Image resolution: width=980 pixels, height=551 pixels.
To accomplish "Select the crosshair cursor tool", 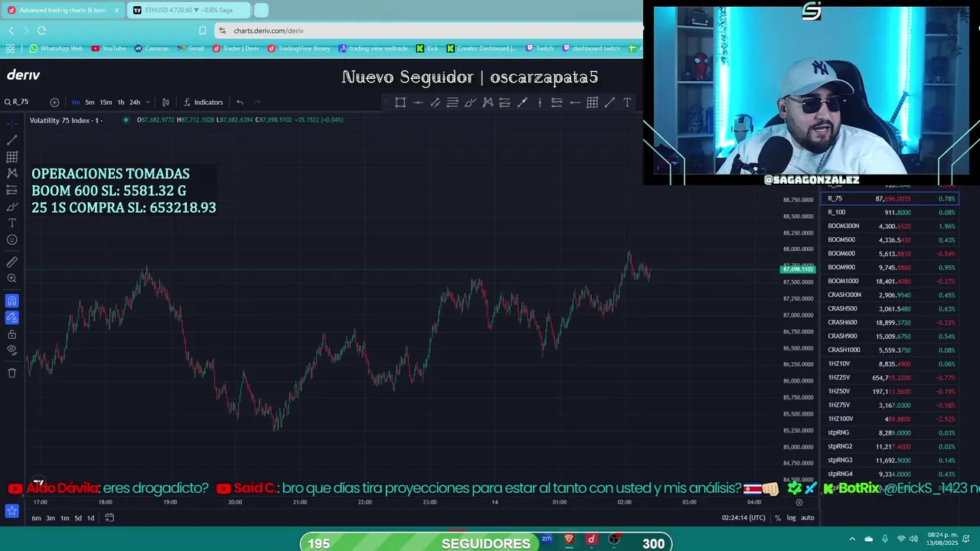I will click(11, 123).
